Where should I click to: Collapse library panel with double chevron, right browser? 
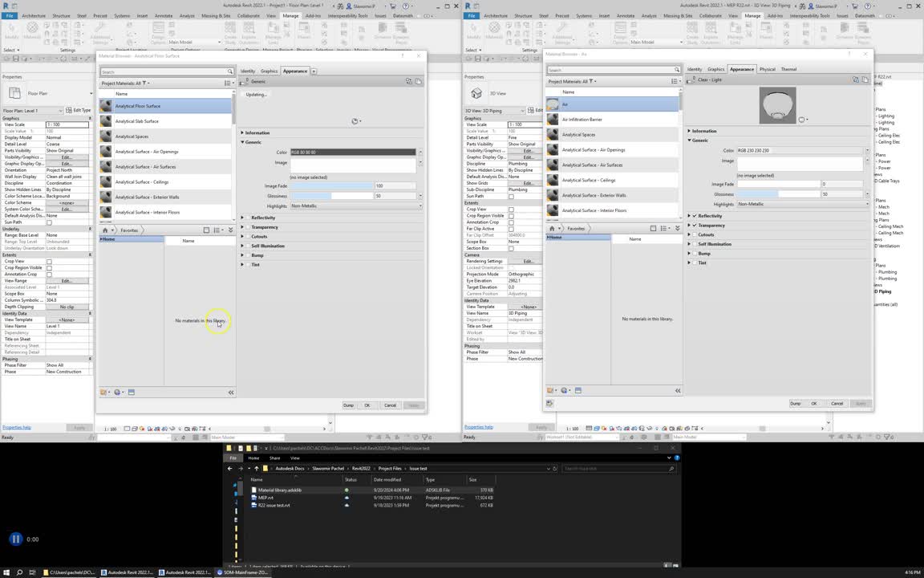(677, 228)
